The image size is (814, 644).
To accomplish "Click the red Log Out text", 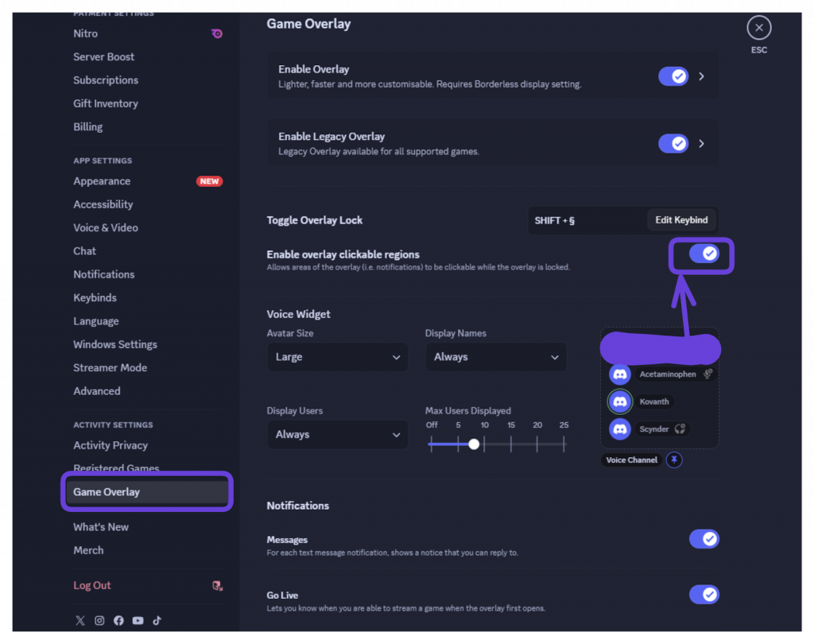I will click(92, 586).
